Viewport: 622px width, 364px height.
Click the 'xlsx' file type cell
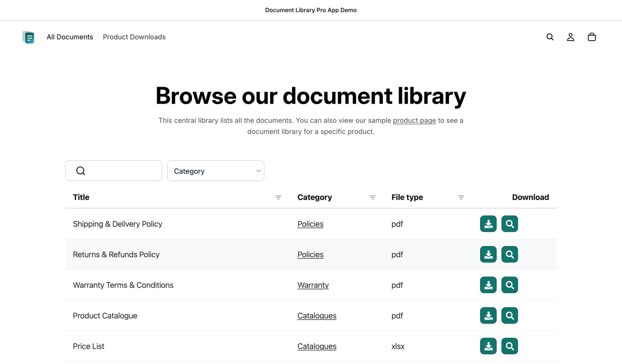point(398,346)
